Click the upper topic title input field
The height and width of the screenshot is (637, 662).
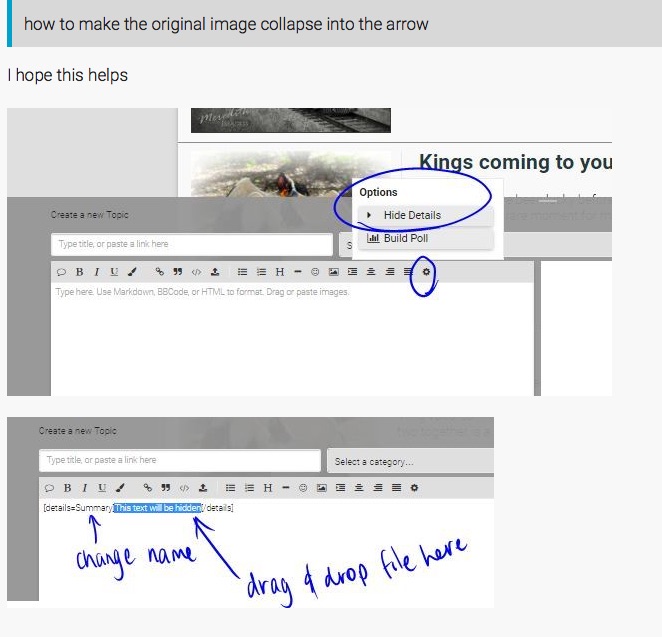coord(190,244)
